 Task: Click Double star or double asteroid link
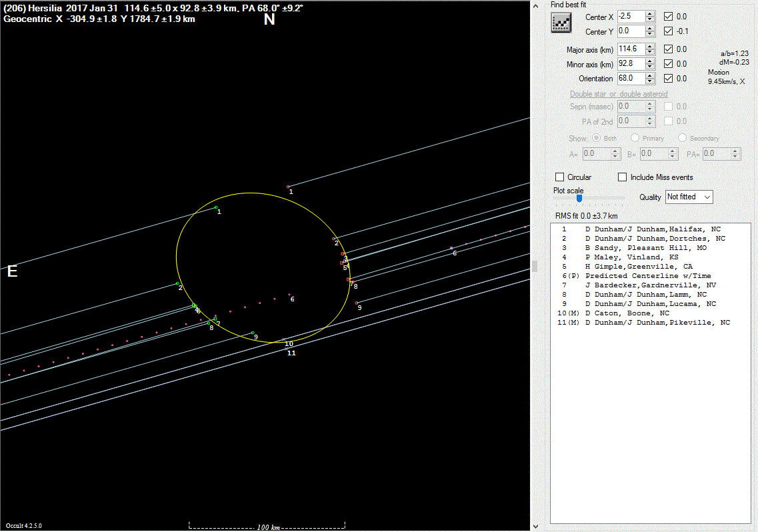pos(618,94)
